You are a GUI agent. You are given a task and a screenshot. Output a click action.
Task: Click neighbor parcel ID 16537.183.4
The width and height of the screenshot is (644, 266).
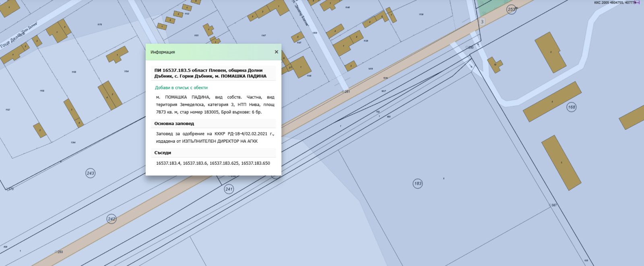[x=168, y=163]
